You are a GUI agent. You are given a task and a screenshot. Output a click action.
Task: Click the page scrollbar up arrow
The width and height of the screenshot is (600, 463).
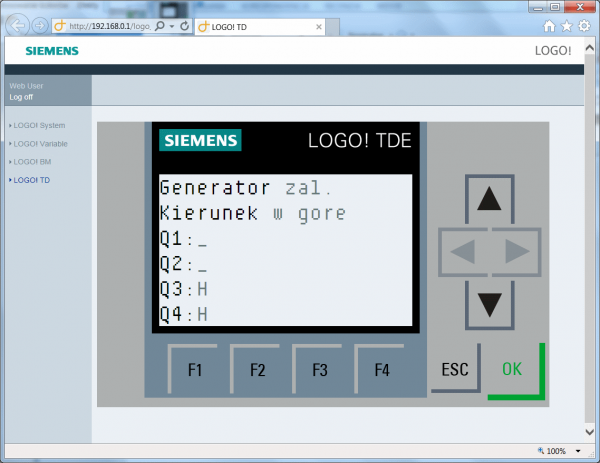pos(589,49)
